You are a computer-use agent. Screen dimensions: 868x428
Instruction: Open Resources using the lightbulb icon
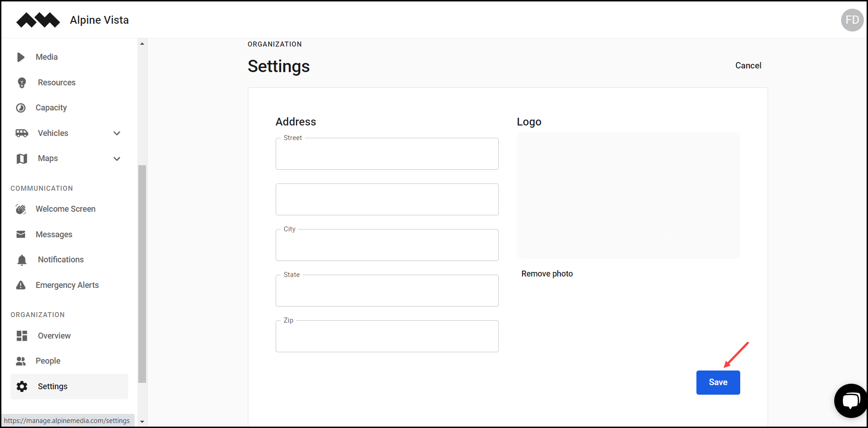tap(21, 82)
